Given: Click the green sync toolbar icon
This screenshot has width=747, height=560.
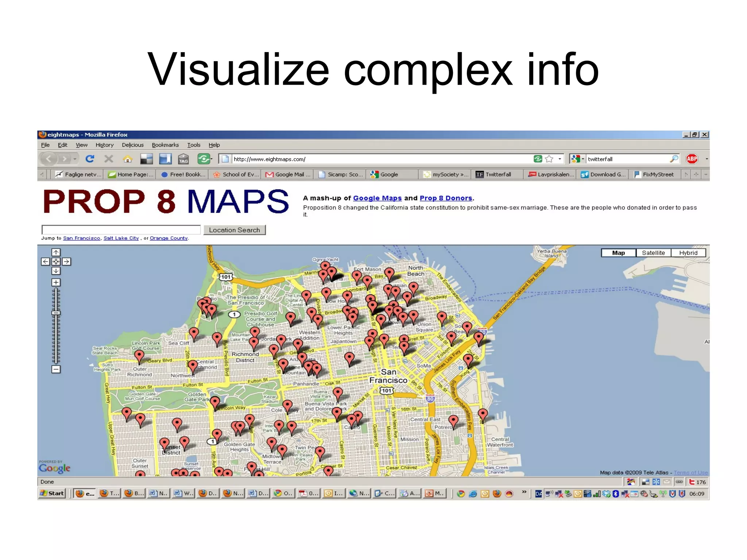Looking at the screenshot, I should [x=204, y=159].
